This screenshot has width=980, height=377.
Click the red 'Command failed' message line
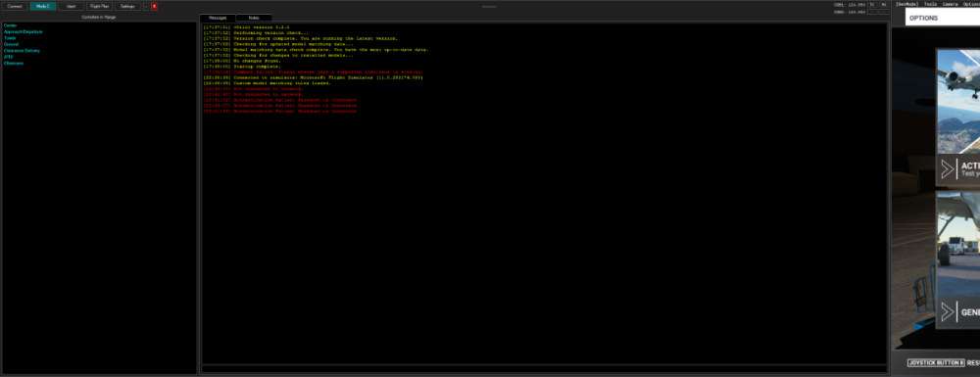point(314,71)
